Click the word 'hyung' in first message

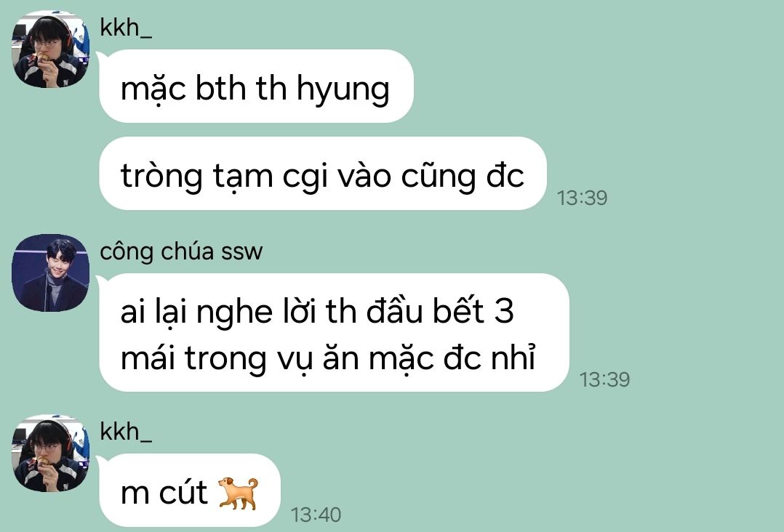343,90
